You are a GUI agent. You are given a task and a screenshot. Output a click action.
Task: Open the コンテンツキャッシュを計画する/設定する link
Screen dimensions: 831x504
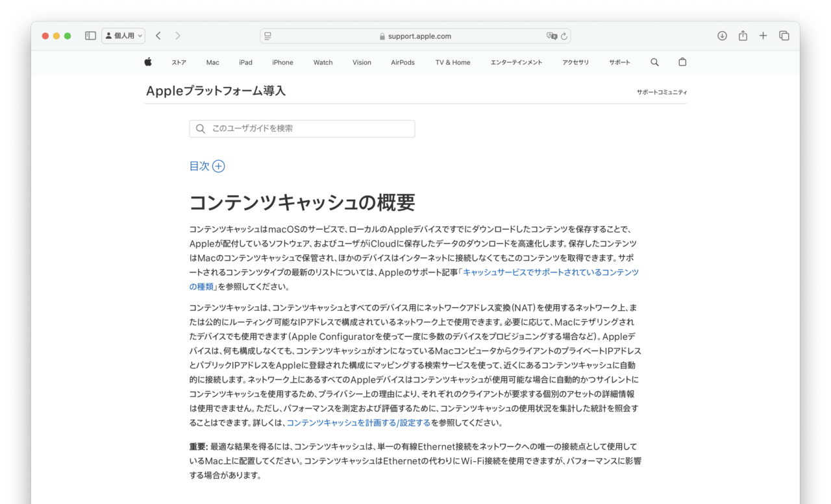(x=358, y=423)
